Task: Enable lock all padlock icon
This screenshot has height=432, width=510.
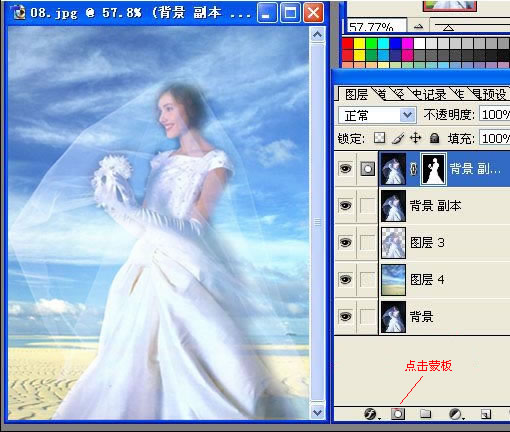Action: 434,138
